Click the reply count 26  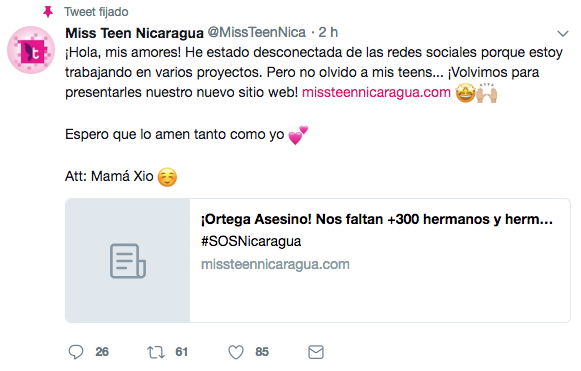coord(102,352)
